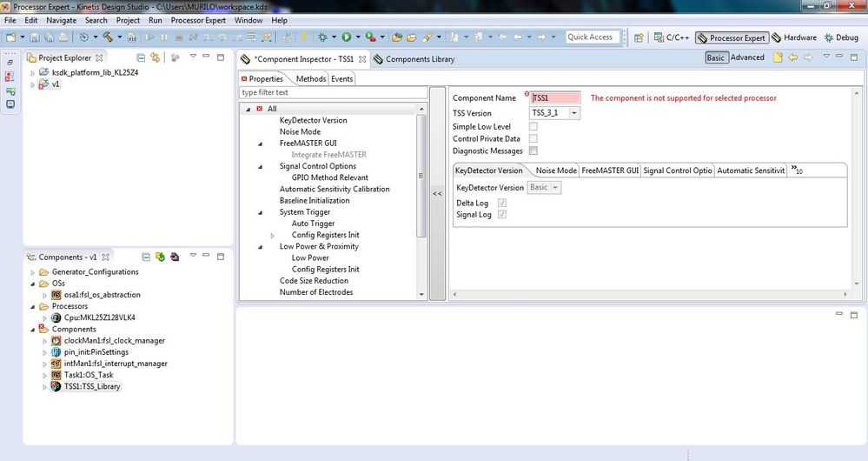Click the clockMan1 clock manager icon
Screen dimensions: 868x461
click(56, 341)
